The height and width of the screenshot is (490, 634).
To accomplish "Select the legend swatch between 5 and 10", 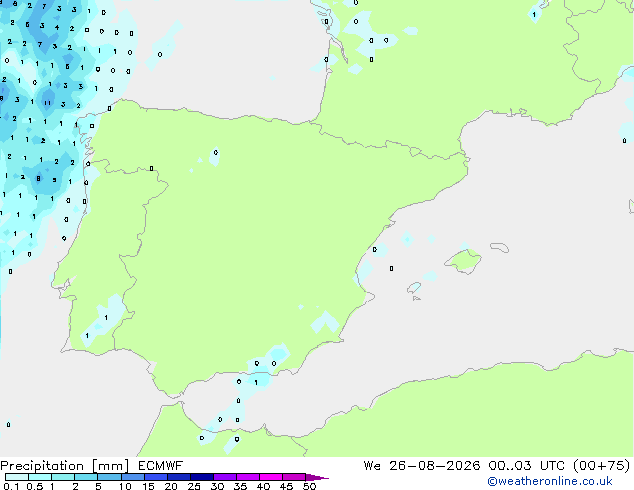I will point(109,477).
